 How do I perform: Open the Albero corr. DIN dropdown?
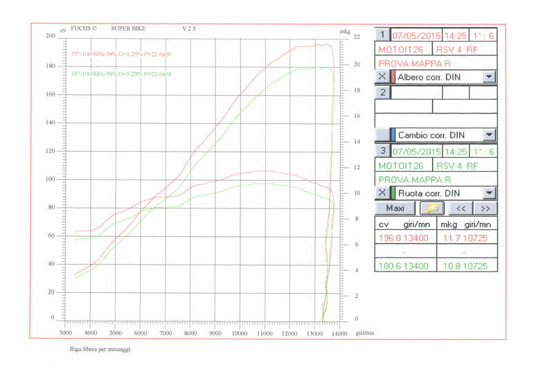[x=489, y=77]
